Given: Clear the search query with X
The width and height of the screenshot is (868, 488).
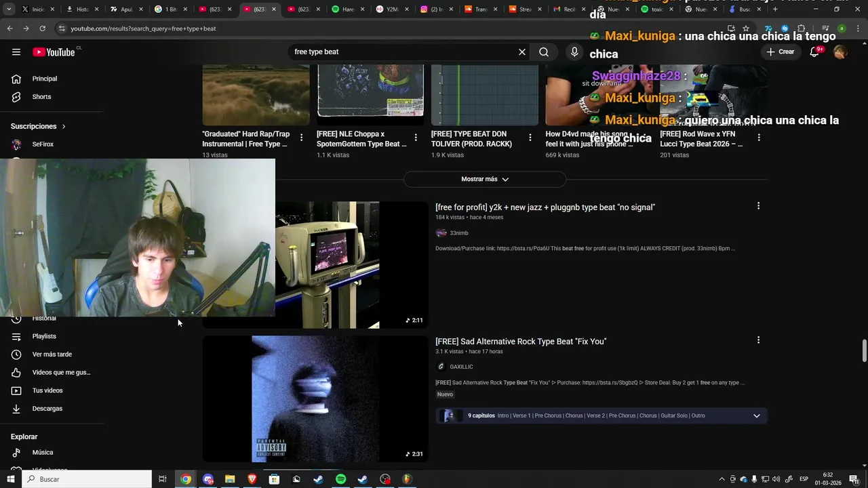Looking at the screenshot, I should point(522,52).
